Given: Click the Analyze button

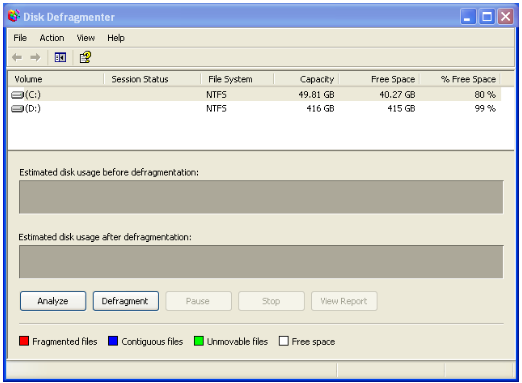Looking at the screenshot, I should point(53,301).
